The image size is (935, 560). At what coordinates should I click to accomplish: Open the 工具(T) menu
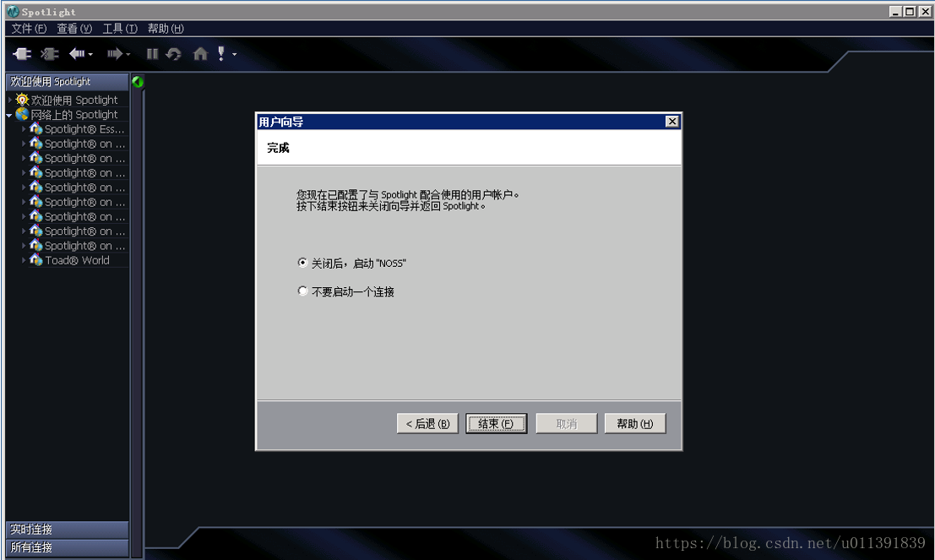[x=120, y=28]
